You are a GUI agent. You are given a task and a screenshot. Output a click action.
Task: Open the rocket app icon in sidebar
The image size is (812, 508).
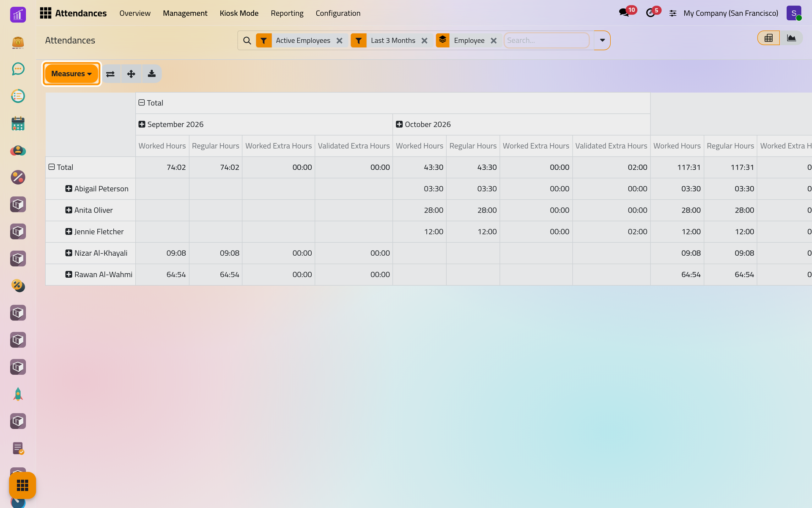click(18, 394)
